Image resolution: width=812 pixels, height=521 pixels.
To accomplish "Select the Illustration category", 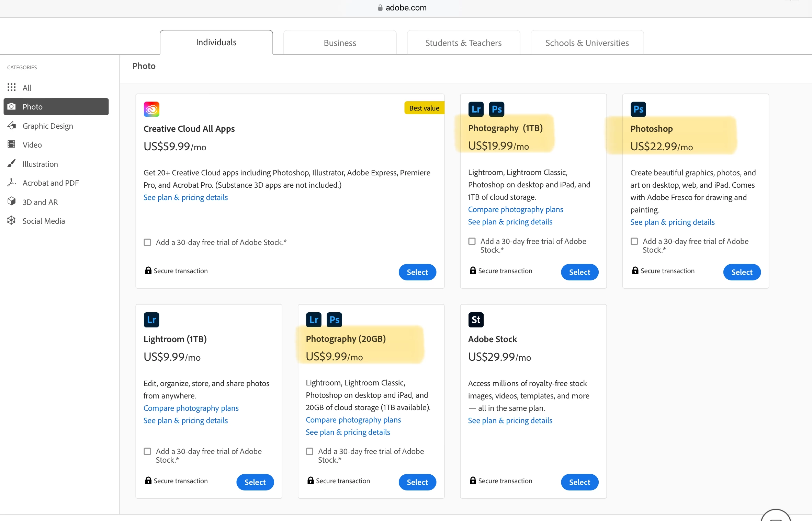I will click(40, 164).
